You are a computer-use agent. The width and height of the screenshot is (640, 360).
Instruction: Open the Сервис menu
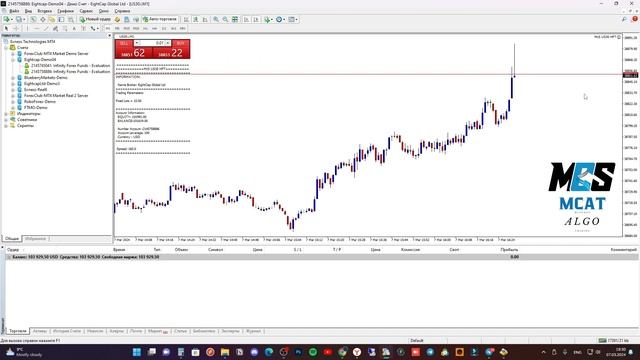point(86,11)
